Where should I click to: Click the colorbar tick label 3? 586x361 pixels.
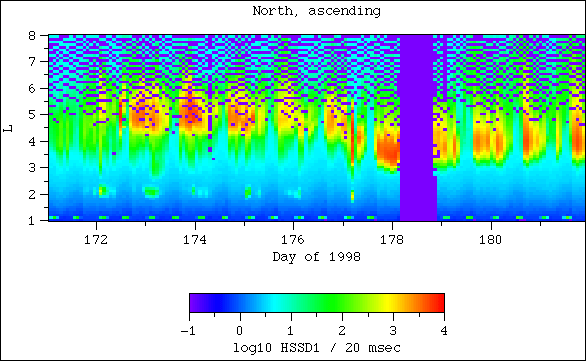(x=393, y=331)
